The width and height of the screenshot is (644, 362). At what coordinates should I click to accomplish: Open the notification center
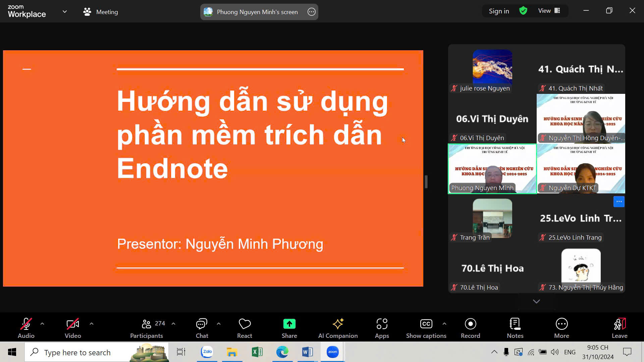point(627,352)
